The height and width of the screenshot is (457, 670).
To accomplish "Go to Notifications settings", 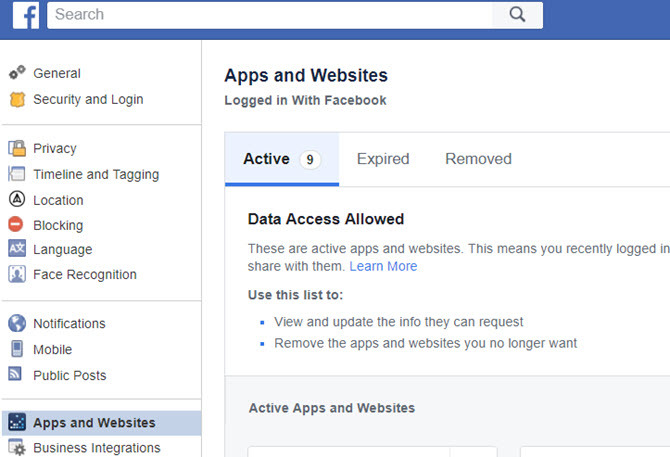I will point(69,324).
